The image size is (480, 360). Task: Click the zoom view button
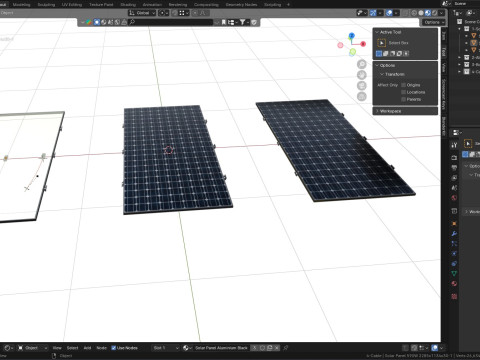tap(362, 64)
